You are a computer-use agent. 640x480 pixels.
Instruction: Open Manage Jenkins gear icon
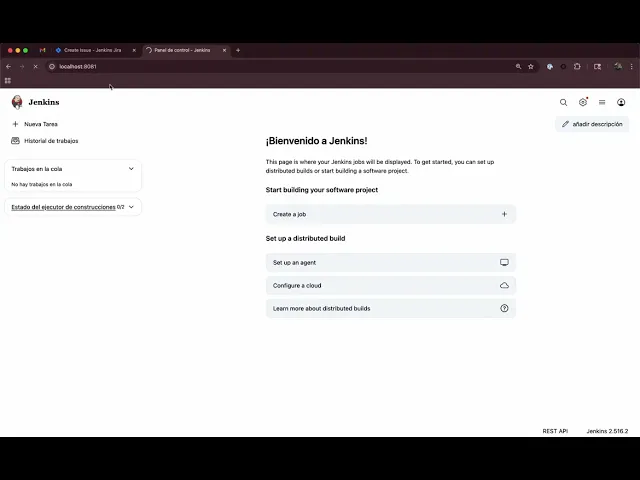[583, 102]
